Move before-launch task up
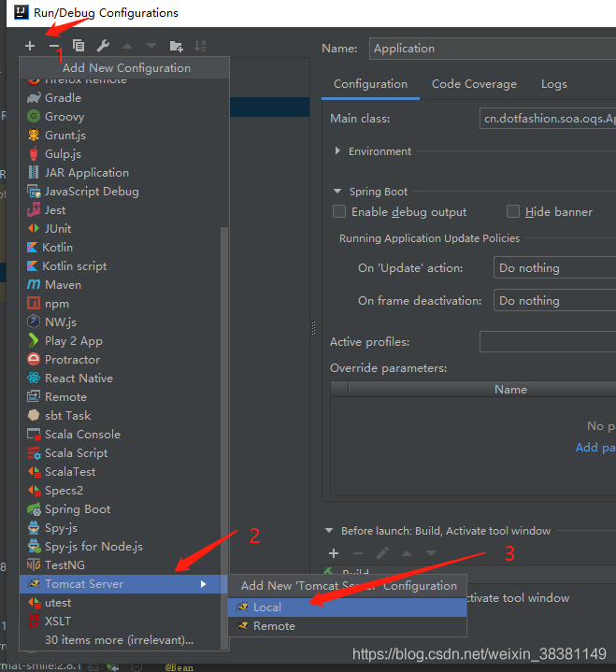The image size is (616, 672). tap(407, 553)
